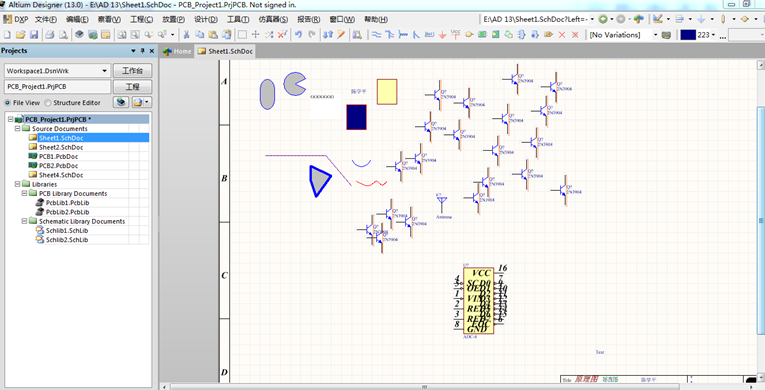This screenshot has width=765, height=390.
Task: Open the 文件(F) menu
Action: coord(45,20)
